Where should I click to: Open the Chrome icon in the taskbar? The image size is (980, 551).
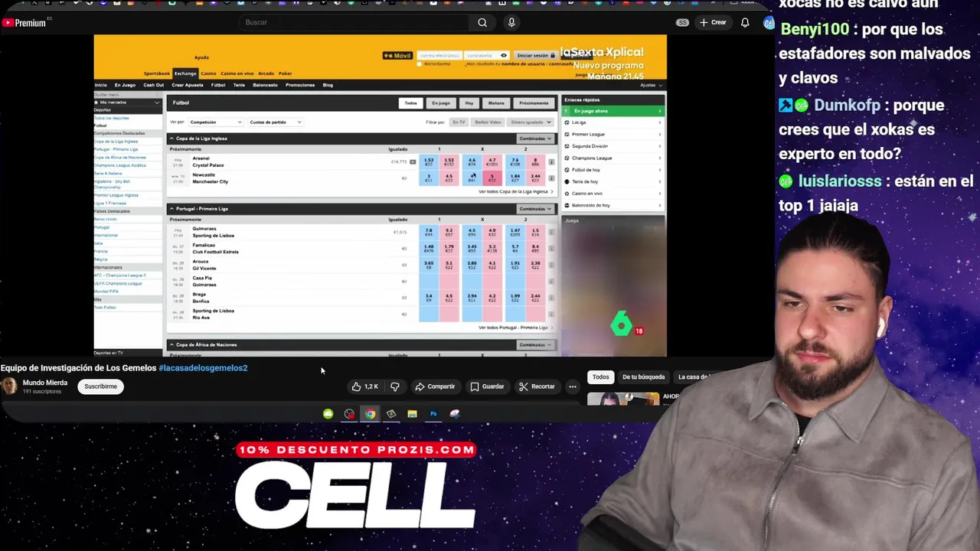[371, 414]
